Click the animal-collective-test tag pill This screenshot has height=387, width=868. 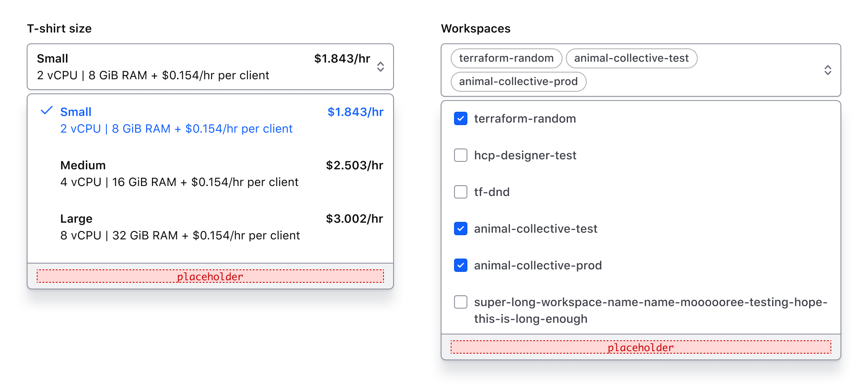click(631, 58)
